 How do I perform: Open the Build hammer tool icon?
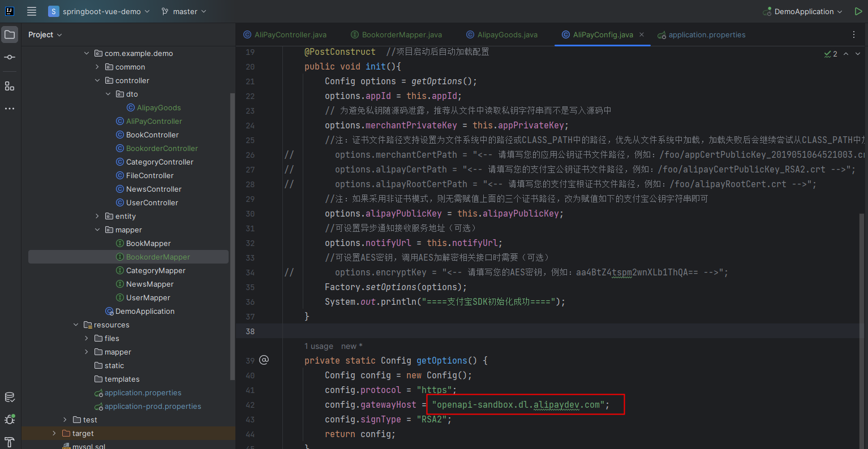pyautogui.click(x=10, y=442)
